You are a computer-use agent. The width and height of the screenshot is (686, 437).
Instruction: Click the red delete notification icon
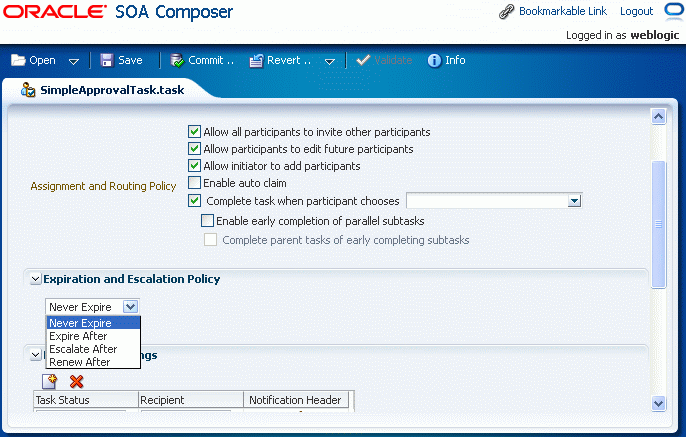coord(76,381)
